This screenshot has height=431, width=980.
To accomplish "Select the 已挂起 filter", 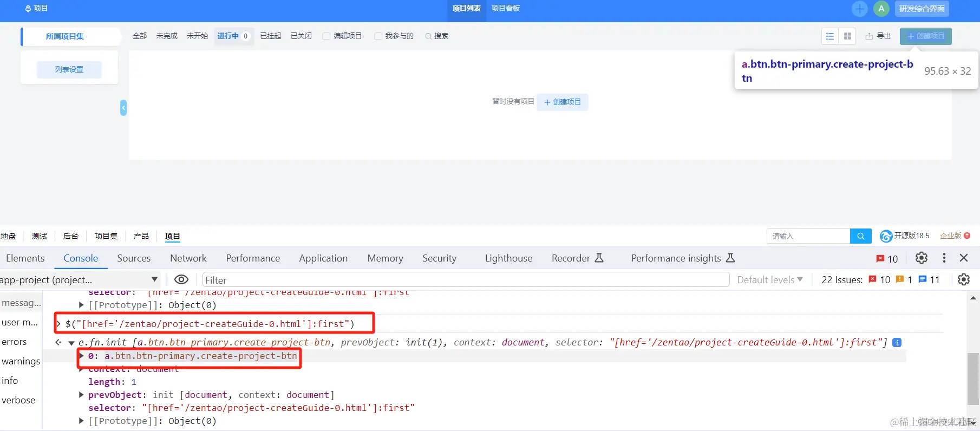I will [x=271, y=36].
